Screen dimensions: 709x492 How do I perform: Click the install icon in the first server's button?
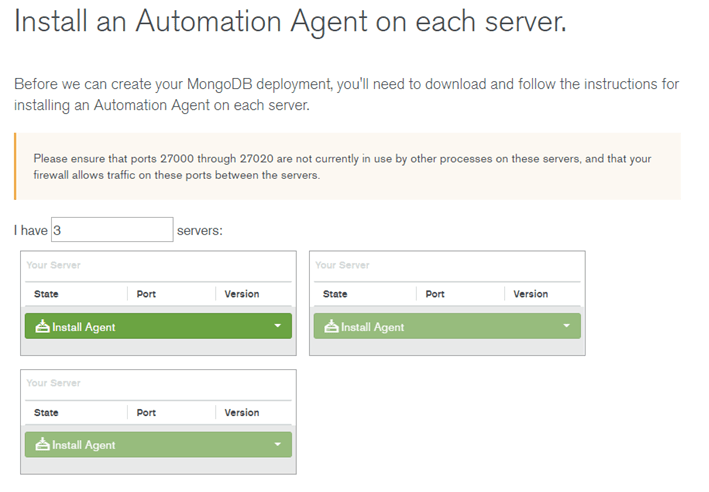coord(42,326)
